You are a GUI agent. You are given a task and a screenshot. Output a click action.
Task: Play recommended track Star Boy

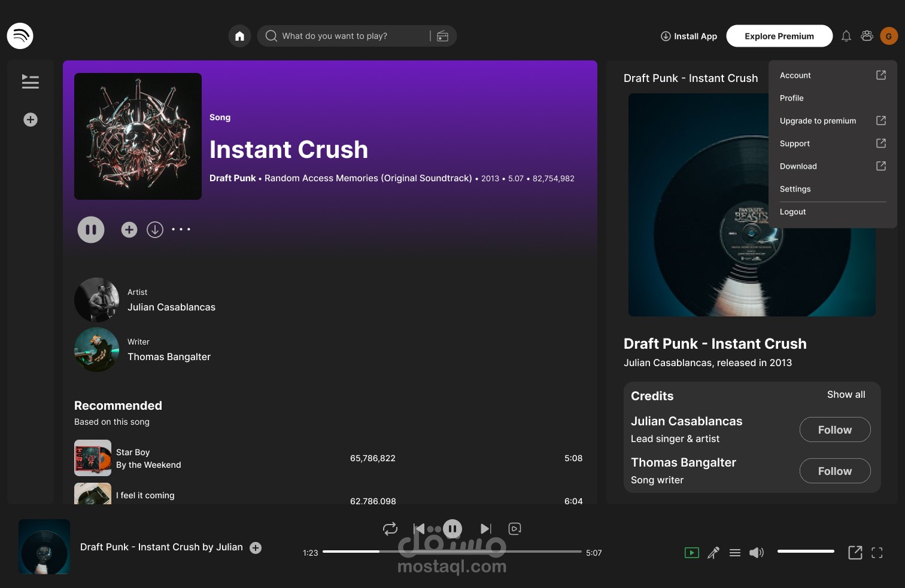(329, 458)
